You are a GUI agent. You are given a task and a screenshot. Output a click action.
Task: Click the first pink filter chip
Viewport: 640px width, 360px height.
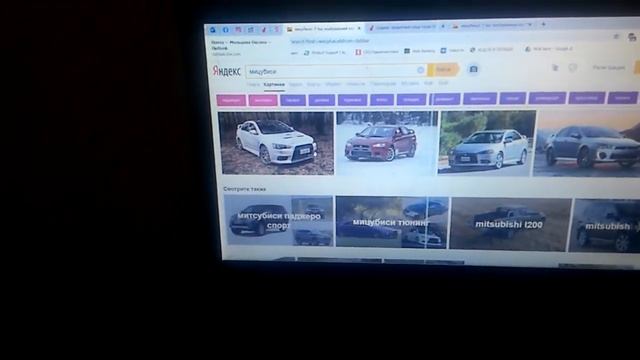(x=231, y=100)
